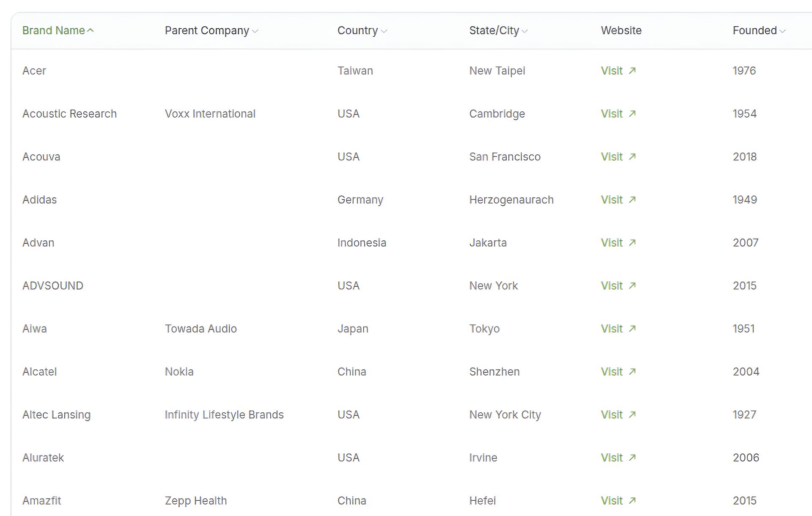Image resolution: width=812 pixels, height=516 pixels.
Task: Select the Website column header
Action: [621, 30]
